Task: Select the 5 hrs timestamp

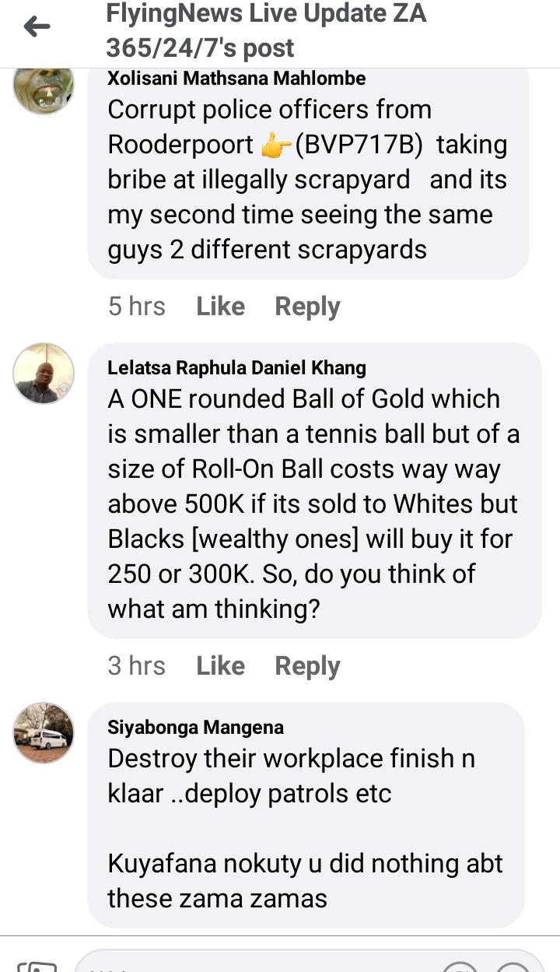Action: coord(137,307)
